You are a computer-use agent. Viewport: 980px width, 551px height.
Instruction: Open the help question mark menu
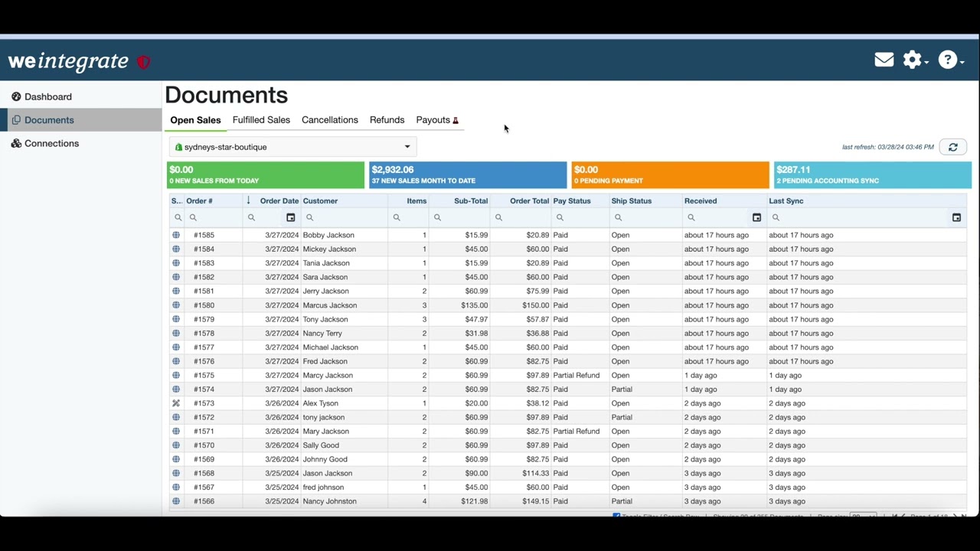click(947, 59)
